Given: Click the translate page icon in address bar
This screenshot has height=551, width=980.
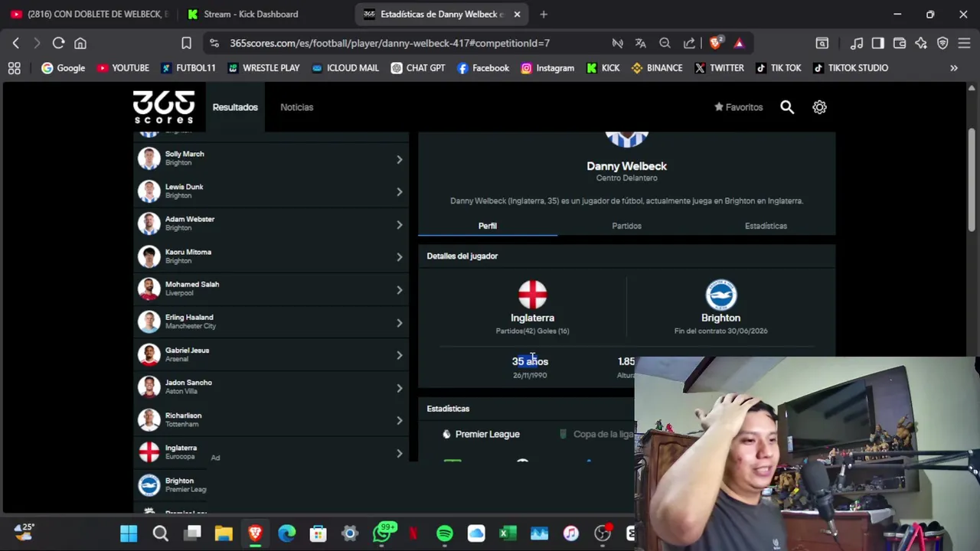Looking at the screenshot, I should (640, 43).
